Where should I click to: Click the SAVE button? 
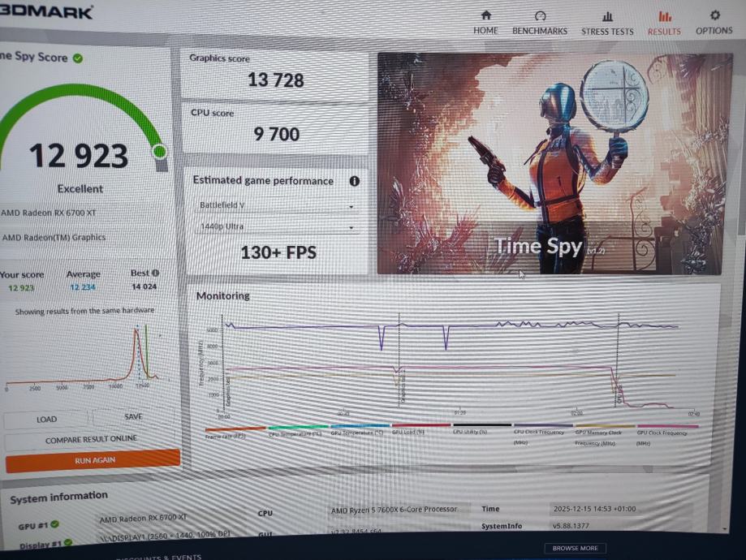click(134, 417)
